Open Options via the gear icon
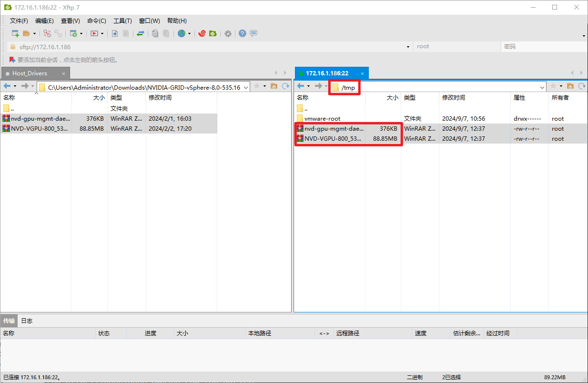The height and width of the screenshot is (383, 588). click(x=228, y=33)
